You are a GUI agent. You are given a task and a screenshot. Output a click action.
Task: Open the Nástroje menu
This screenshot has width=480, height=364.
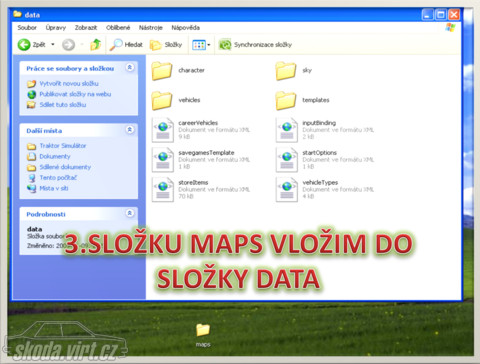151,28
